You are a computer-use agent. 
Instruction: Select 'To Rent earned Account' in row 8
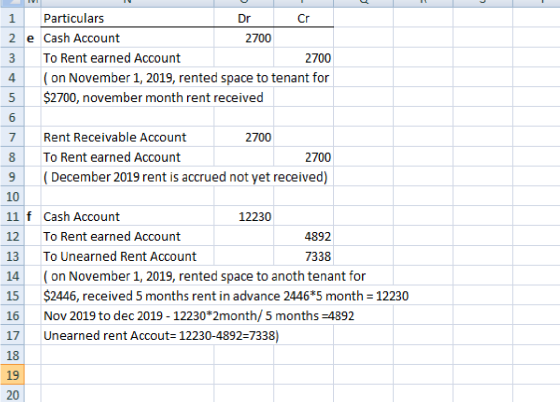pos(128,157)
